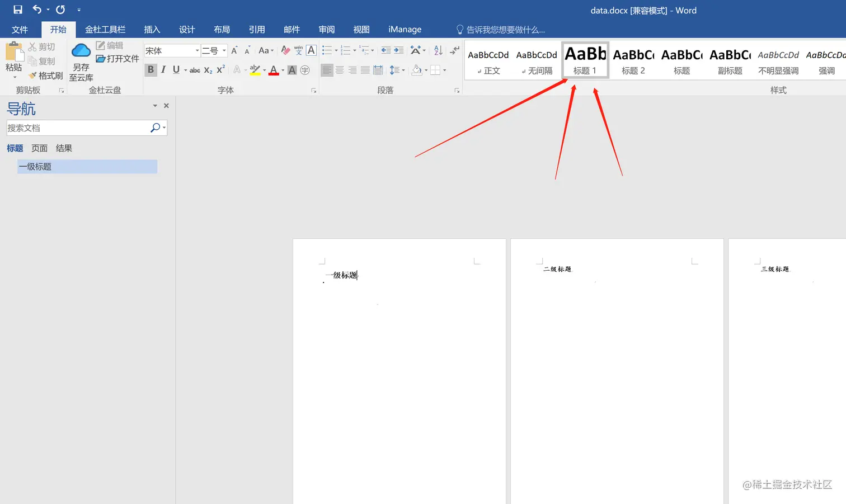Justify the paragraph text
846x504 pixels.
click(365, 70)
